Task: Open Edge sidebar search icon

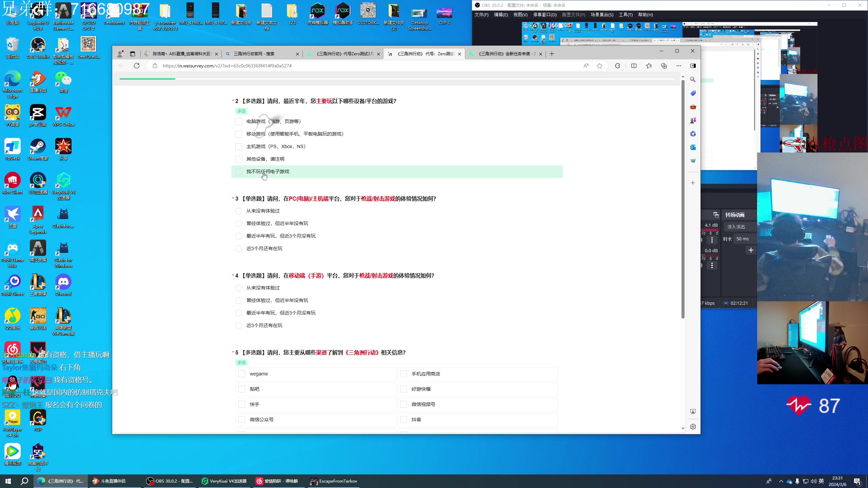Action: click(693, 79)
